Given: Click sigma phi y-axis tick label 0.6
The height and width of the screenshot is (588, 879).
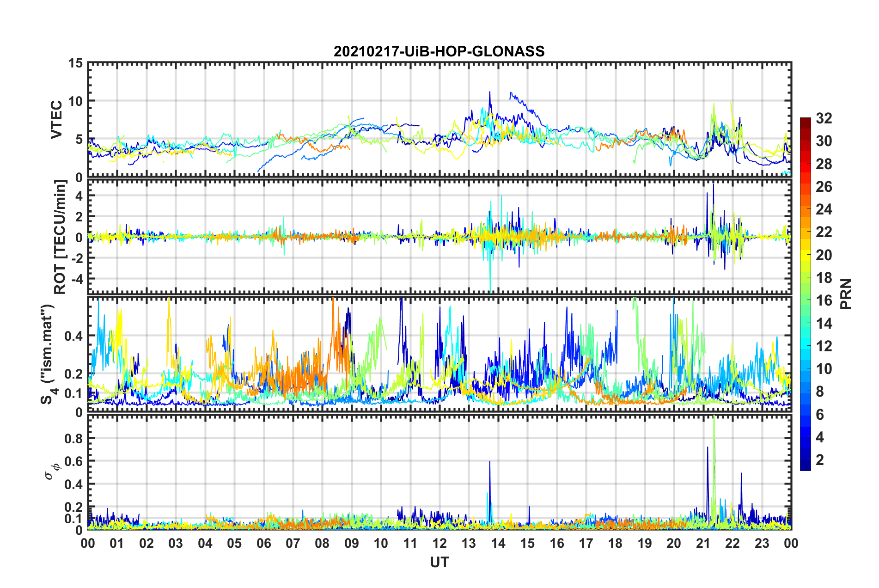Looking at the screenshot, I should [73, 461].
